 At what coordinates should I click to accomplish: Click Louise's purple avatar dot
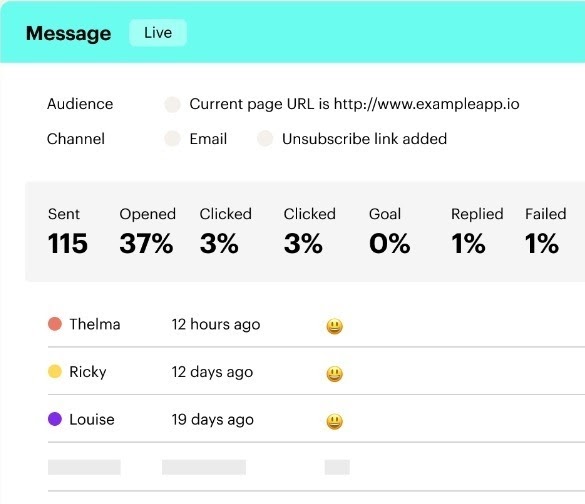coord(55,419)
